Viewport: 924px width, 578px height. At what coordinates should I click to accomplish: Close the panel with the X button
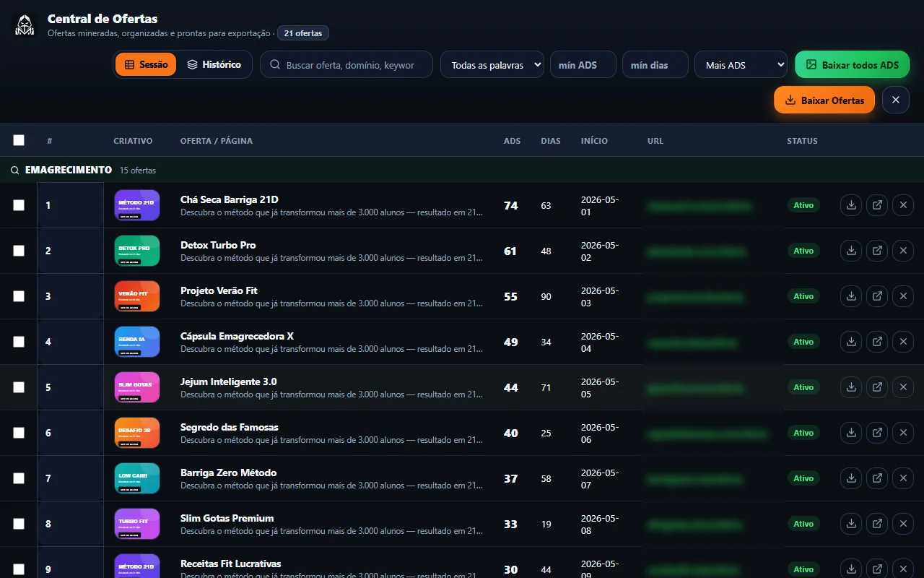coord(896,100)
